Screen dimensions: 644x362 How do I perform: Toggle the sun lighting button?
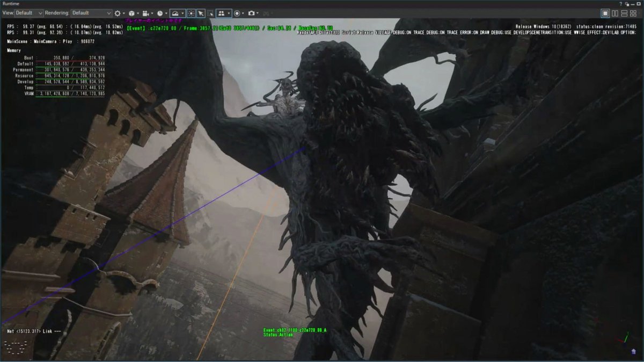191,13
